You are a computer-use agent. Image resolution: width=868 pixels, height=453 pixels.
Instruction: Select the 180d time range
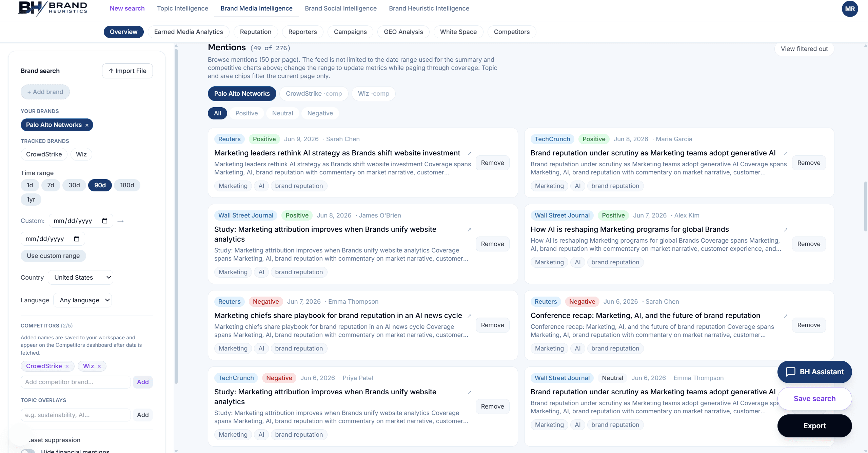tap(127, 185)
